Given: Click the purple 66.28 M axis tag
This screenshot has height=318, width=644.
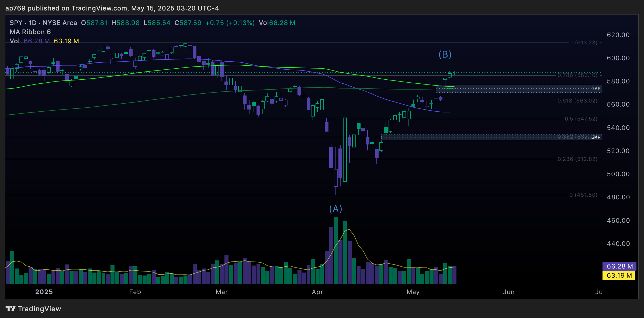Looking at the screenshot, I should 619,266.
